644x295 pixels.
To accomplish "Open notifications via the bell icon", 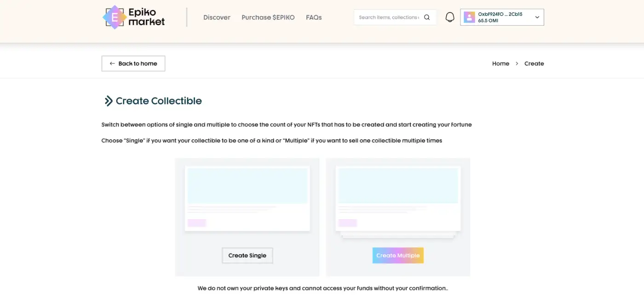I will coord(450,17).
